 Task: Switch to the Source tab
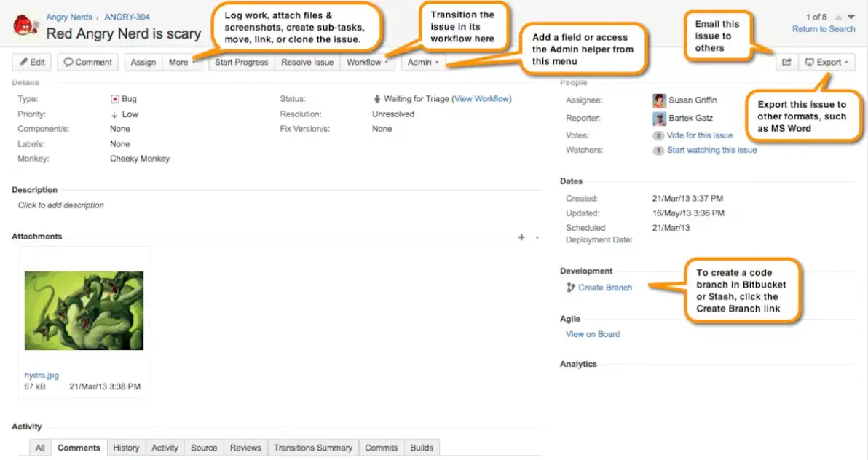(x=204, y=448)
